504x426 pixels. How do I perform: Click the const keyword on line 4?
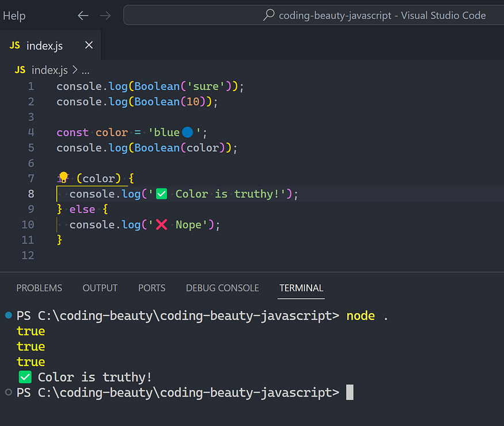tap(73, 132)
